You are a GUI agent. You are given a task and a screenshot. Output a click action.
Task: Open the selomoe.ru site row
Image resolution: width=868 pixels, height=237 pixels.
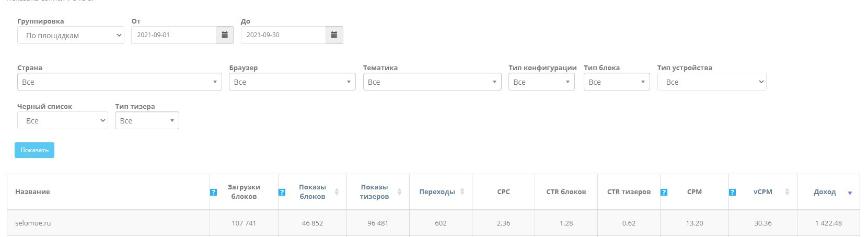(x=33, y=223)
